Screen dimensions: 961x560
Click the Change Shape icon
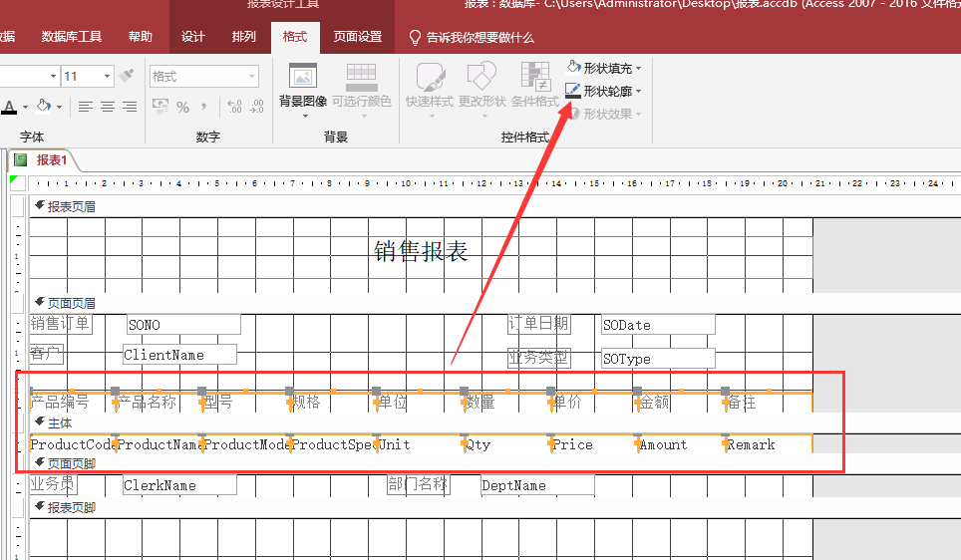point(481,77)
